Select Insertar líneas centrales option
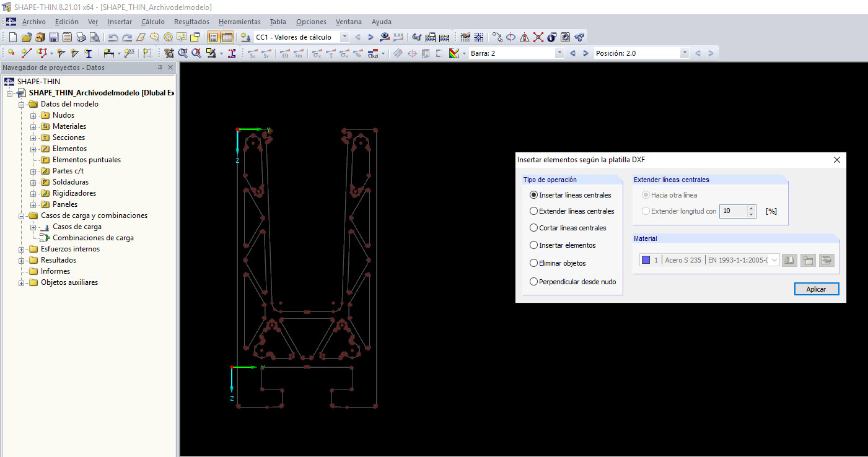 tap(571, 194)
